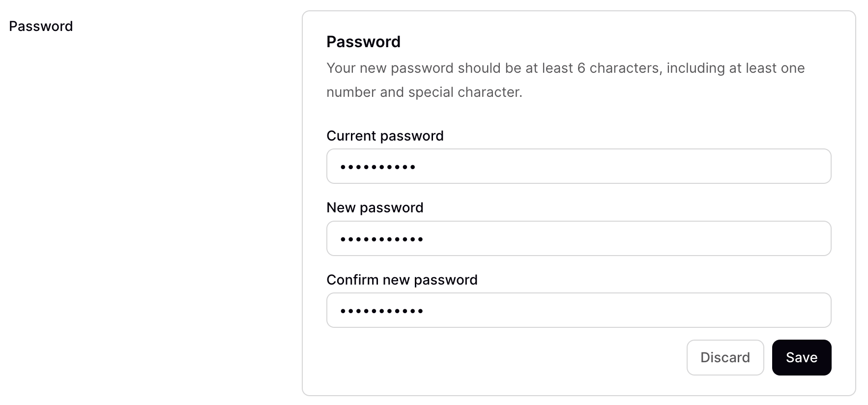The height and width of the screenshot is (405, 868).
Task: Click the "New password" field label
Action: [x=375, y=207]
